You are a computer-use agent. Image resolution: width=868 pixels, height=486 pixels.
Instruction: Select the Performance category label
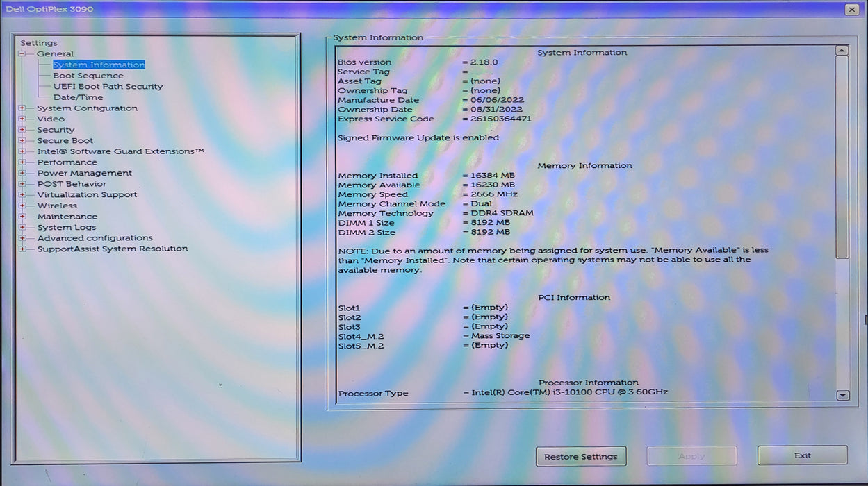(x=67, y=162)
